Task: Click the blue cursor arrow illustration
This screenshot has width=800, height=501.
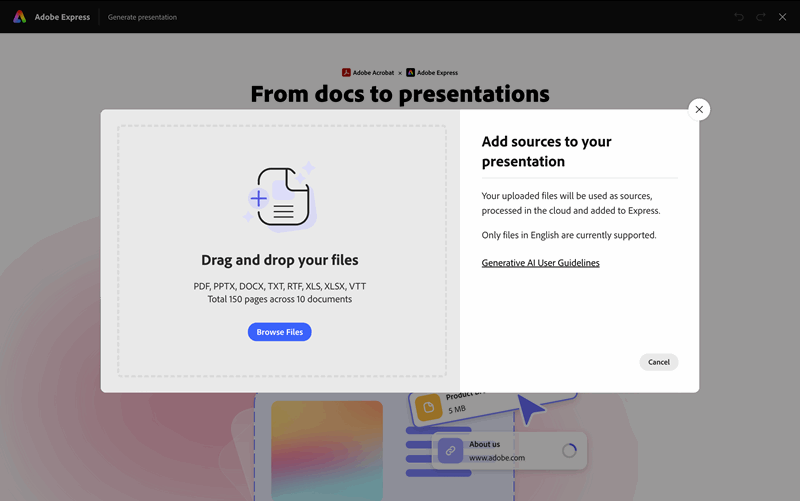Action: click(x=532, y=409)
